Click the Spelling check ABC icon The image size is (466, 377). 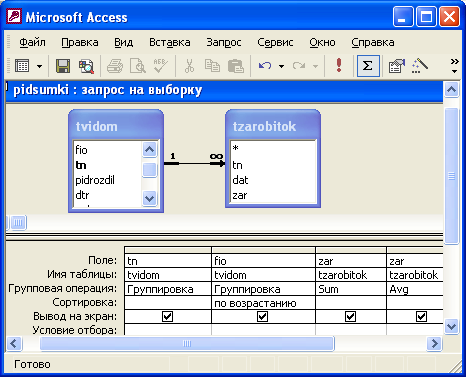point(161,65)
